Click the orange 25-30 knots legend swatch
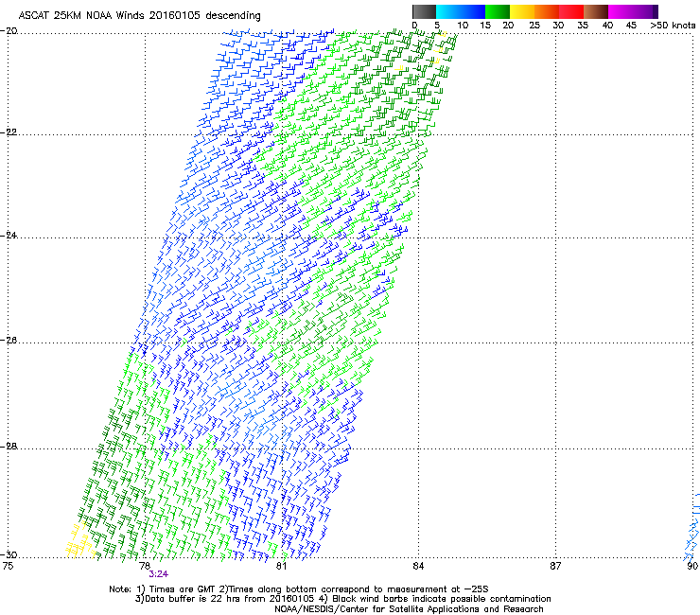 [x=547, y=11]
